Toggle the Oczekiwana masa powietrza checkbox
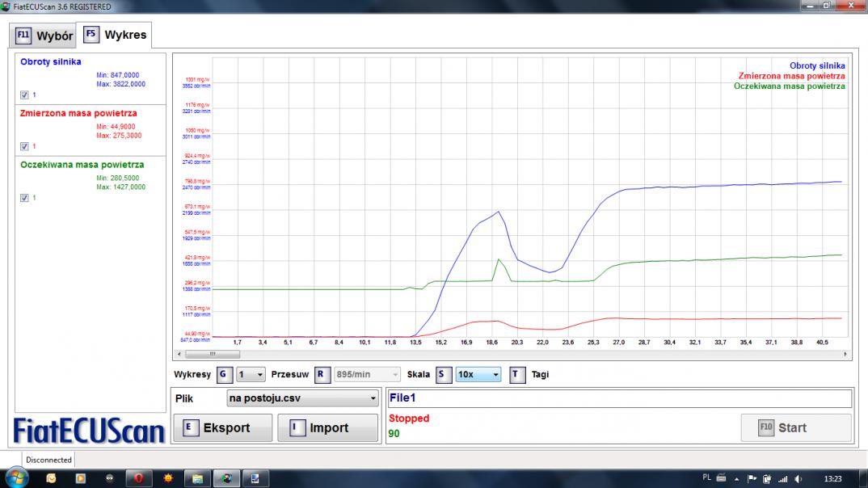The width and height of the screenshot is (868, 488). (x=24, y=198)
